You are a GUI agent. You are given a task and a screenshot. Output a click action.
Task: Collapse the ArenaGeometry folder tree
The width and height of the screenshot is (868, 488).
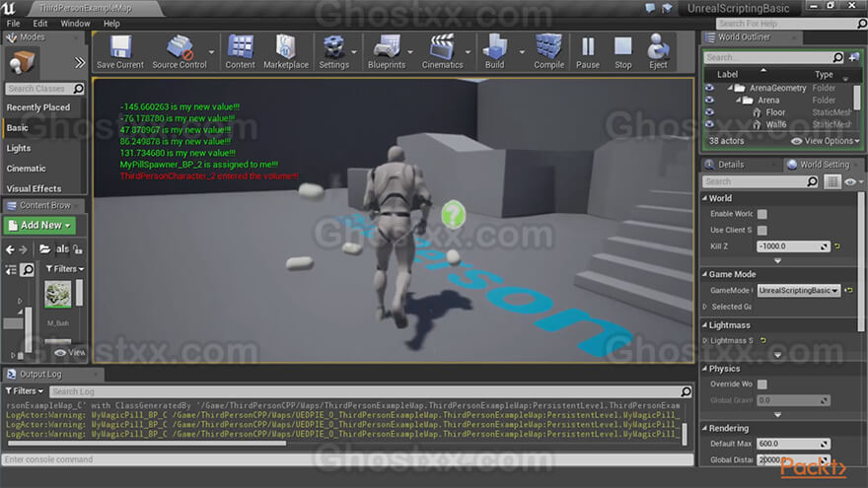(730, 88)
